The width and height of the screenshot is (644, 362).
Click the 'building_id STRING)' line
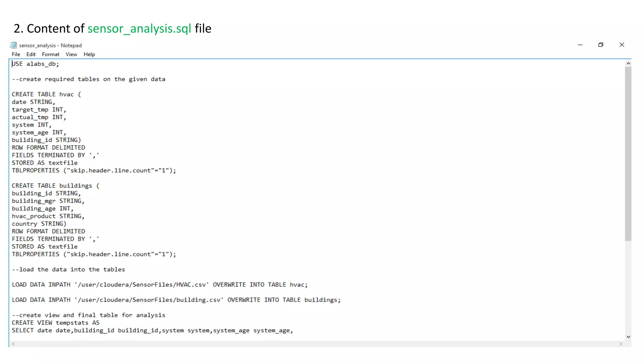47,140
